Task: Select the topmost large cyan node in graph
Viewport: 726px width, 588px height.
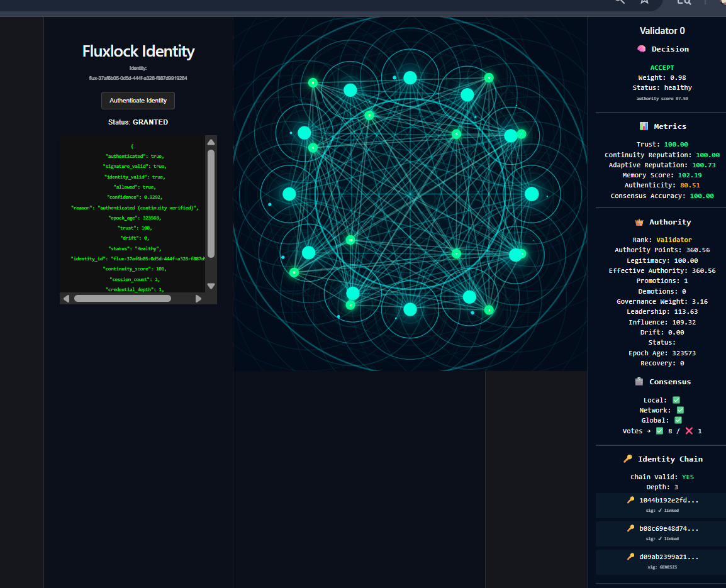Action: click(x=410, y=78)
